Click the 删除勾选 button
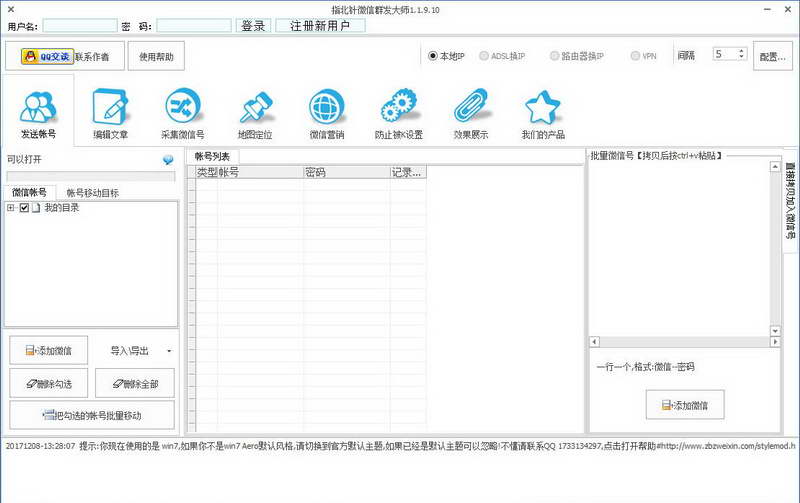The image size is (800, 503). tap(48, 383)
